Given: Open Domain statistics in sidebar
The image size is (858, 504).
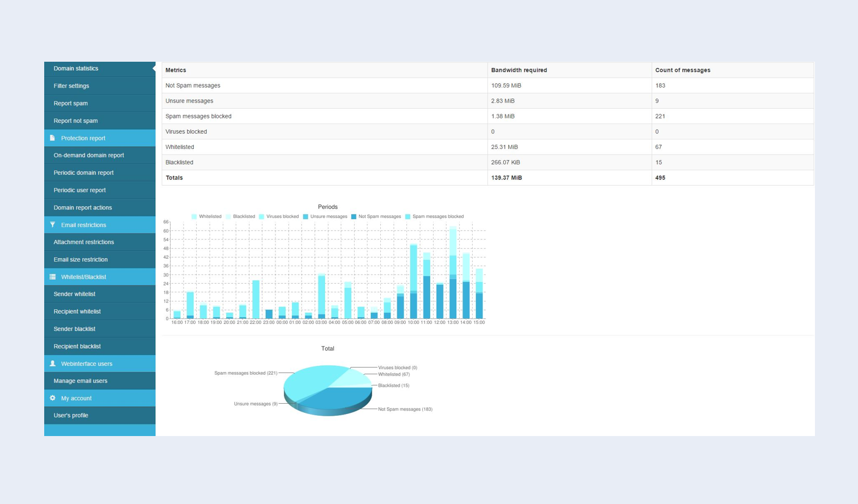Looking at the screenshot, I should pos(100,69).
